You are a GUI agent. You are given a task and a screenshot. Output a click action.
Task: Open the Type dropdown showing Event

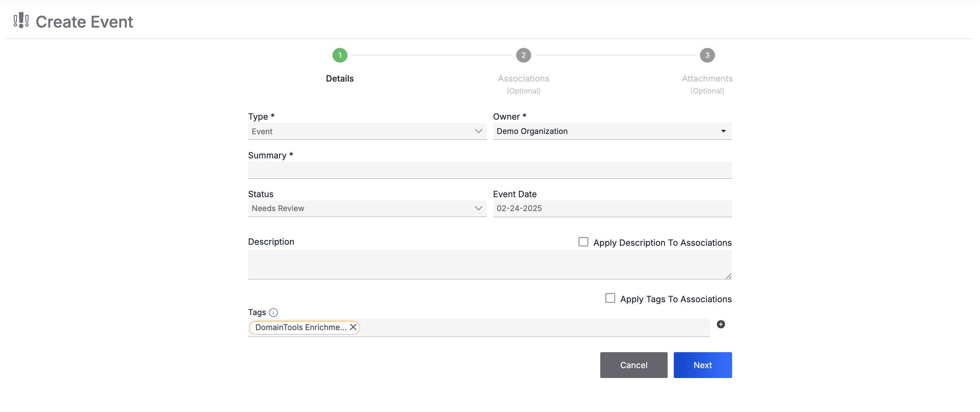367,132
